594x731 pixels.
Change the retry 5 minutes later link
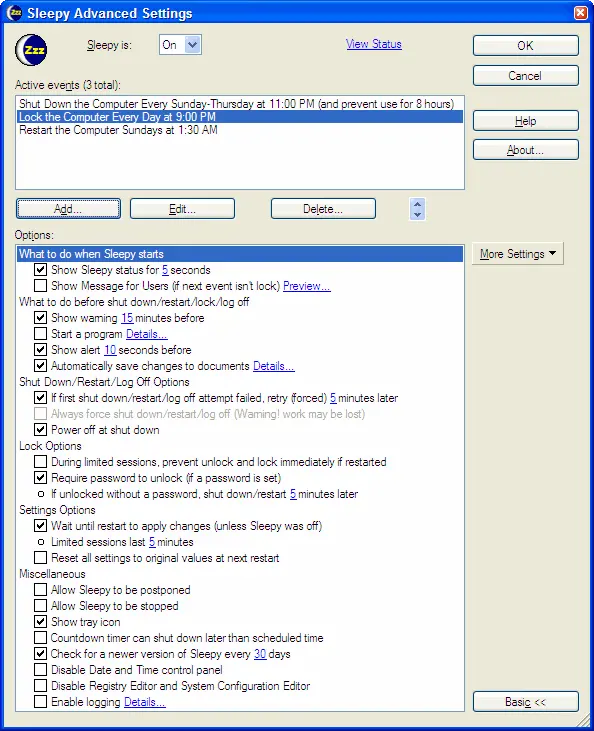(333, 398)
